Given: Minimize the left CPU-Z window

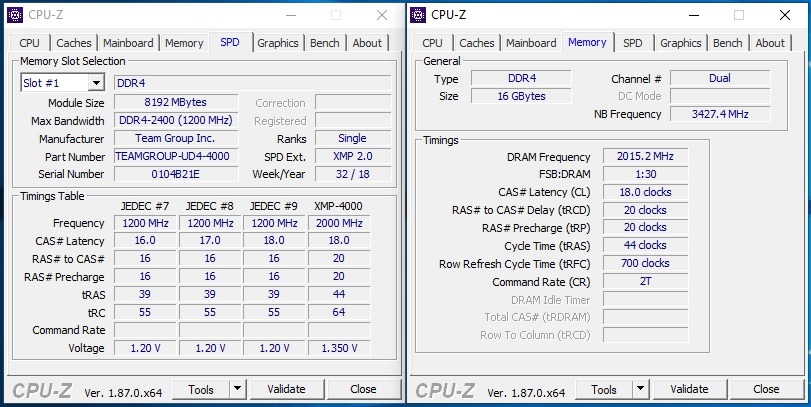Looking at the screenshot, I should pyautogui.click(x=290, y=16).
